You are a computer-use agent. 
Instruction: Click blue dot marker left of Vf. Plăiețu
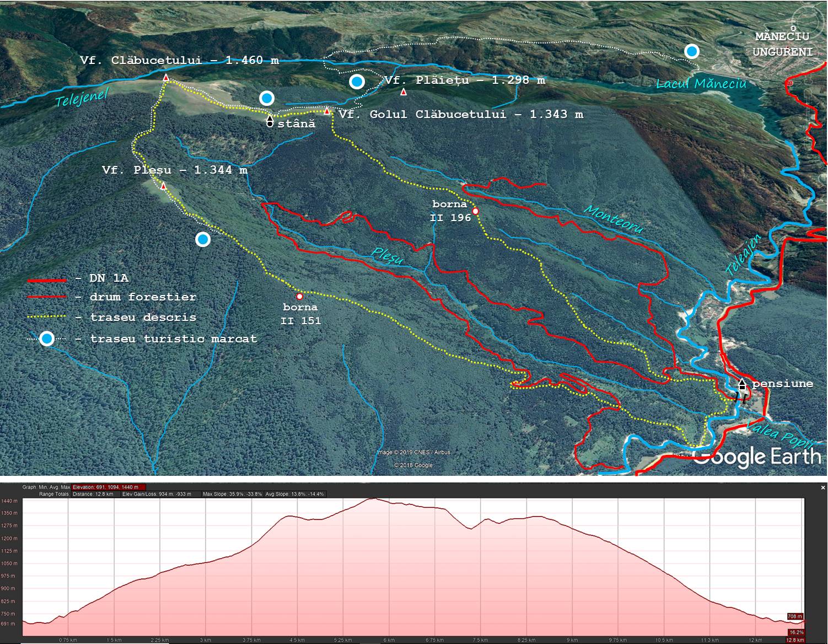(x=357, y=82)
